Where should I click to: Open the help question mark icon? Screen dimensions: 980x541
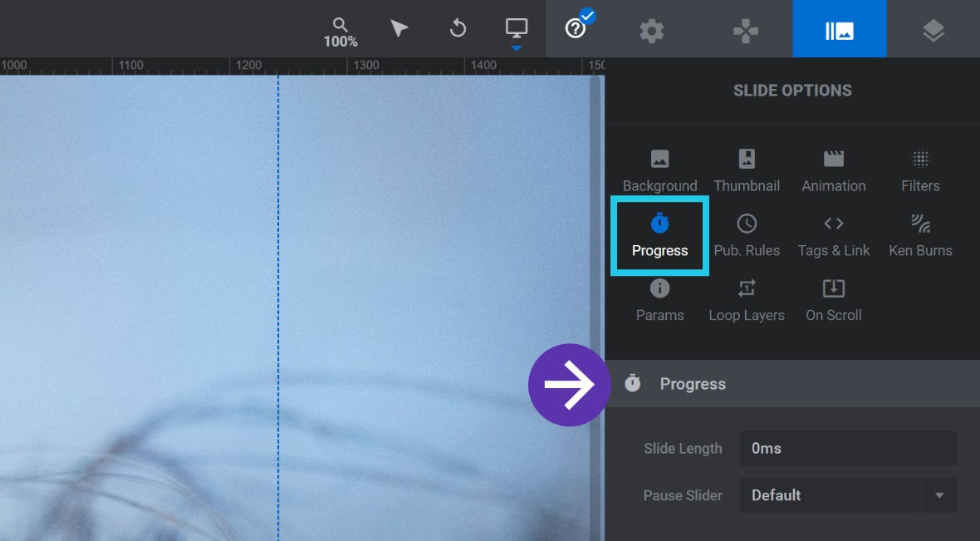coord(575,29)
